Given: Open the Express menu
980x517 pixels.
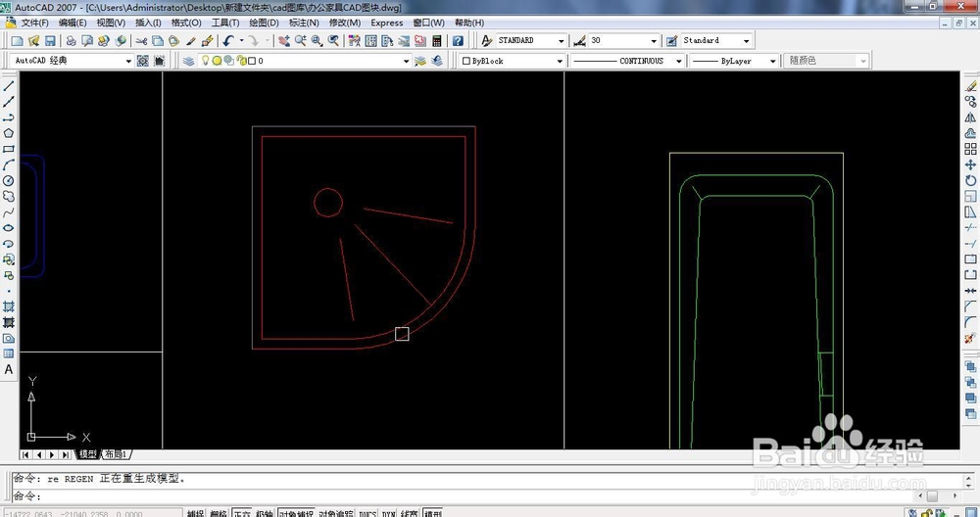Looking at the screenshot, I should [387, 23].
